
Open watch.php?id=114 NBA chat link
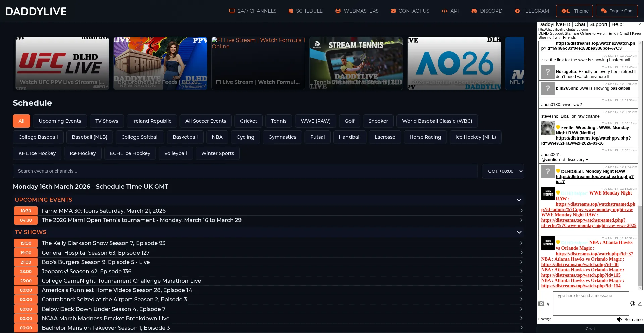point(581,286)
